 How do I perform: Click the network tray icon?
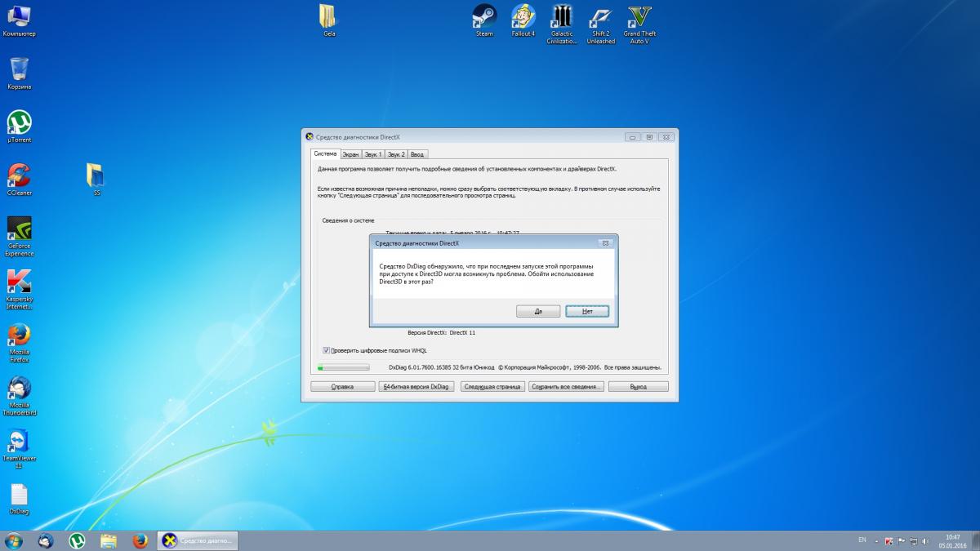pos(915,540)
